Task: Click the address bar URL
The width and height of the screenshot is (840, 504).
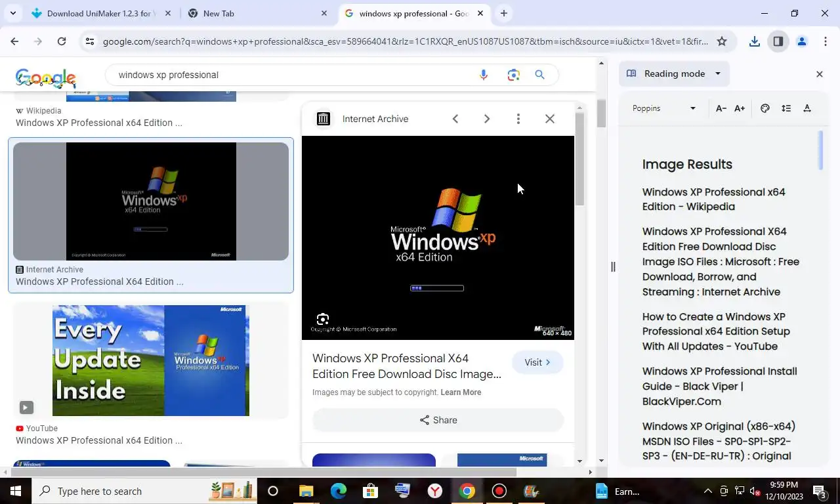Action: point(406,41)
